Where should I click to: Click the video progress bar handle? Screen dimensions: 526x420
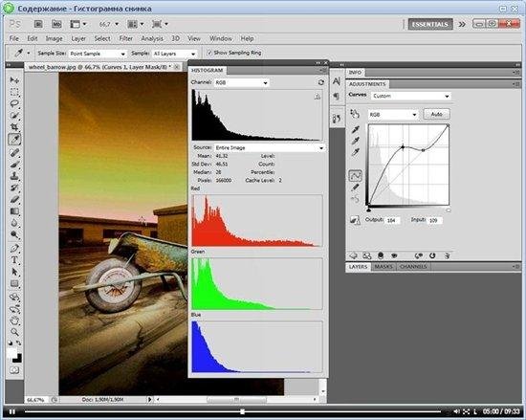242,411
